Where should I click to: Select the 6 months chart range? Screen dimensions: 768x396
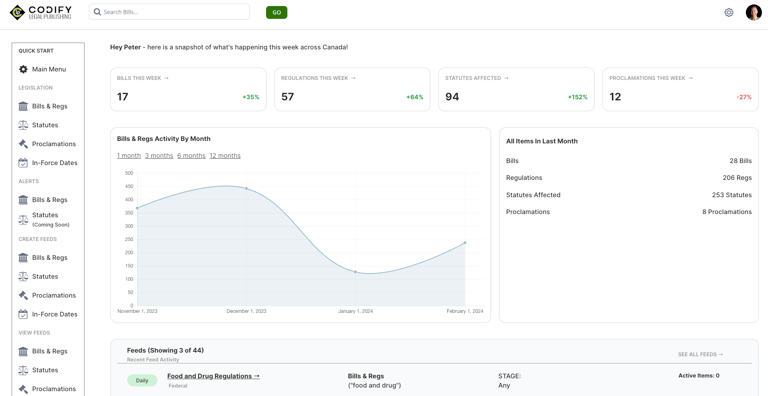(x=191, y=155)
